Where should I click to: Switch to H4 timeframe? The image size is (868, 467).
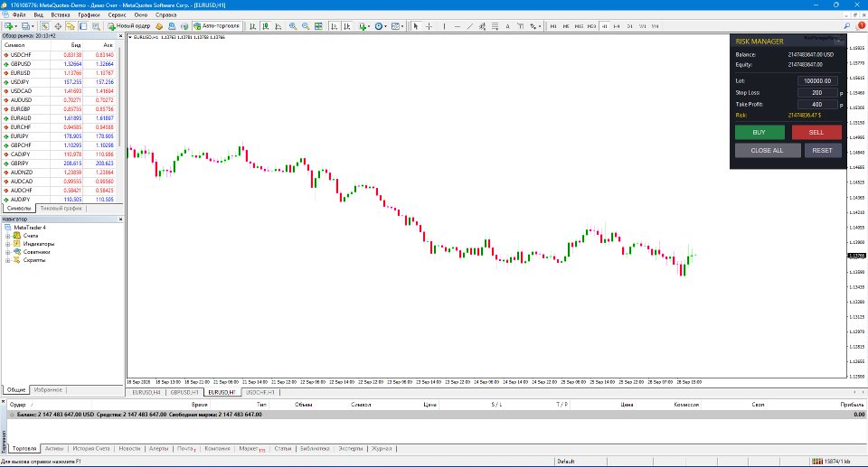tap(617, 26)
